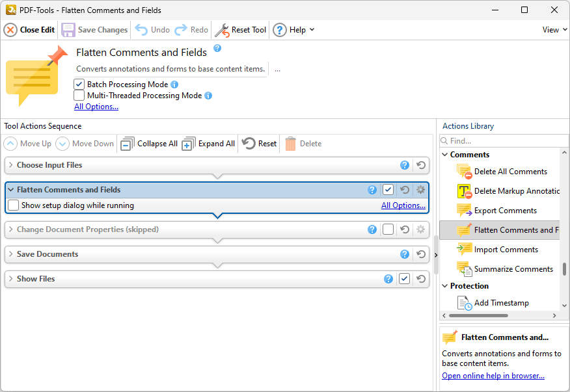Open help for Change Document Properties

[372, 229]
